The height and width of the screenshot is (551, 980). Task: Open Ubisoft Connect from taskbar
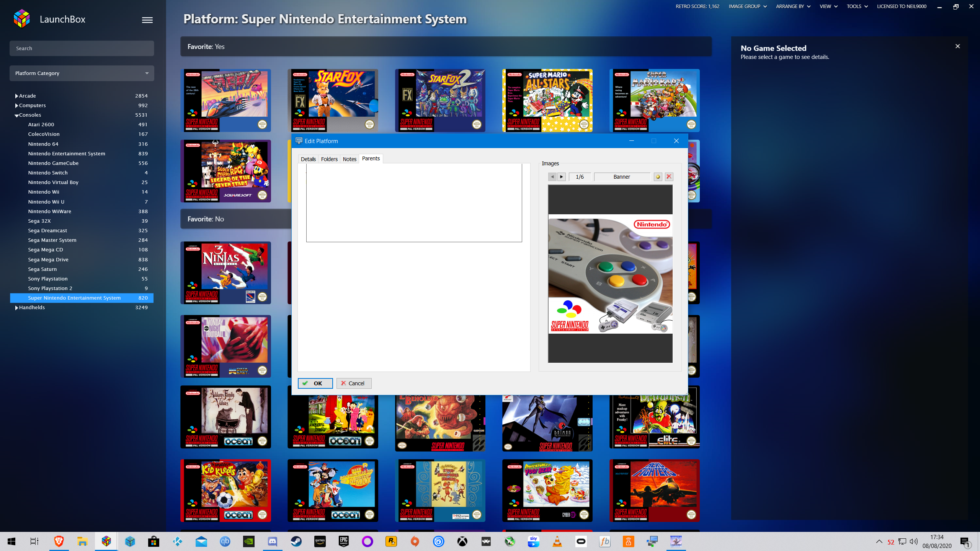click(x=438, y=541)
